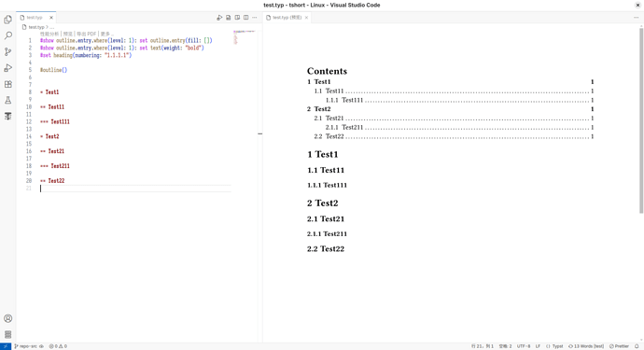This screenshot has height=350, width=644.
Task: Open the Tinymist Typst sidebar view
Action: pos(7,117)
